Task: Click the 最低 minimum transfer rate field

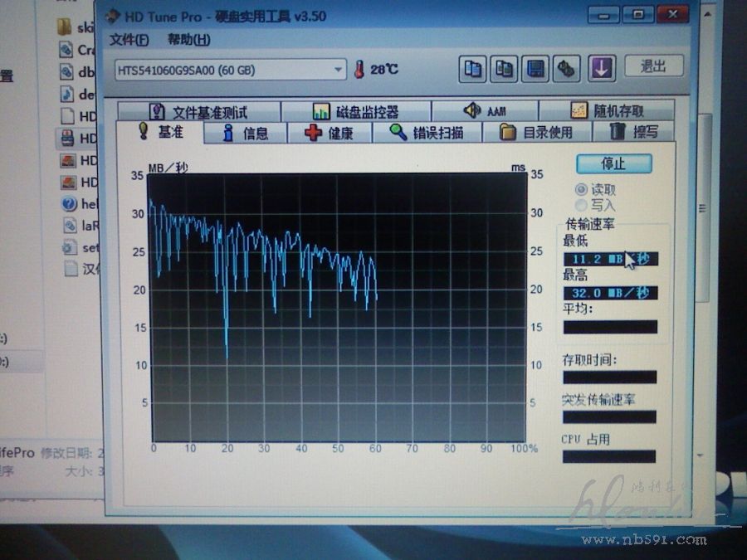Action: pyautogui.click(x=610, y=259)
